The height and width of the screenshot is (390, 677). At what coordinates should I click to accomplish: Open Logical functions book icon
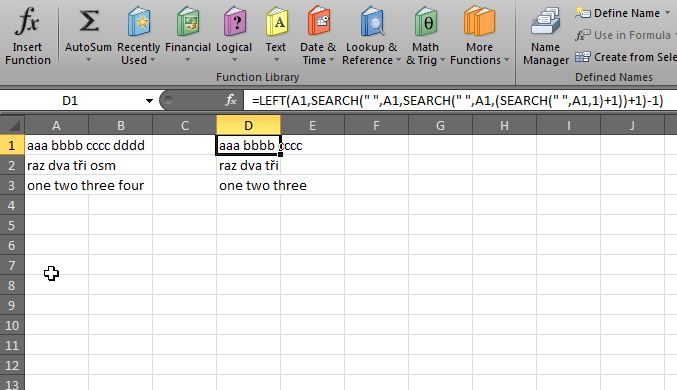pyautogui.click(x=234, y=22)
